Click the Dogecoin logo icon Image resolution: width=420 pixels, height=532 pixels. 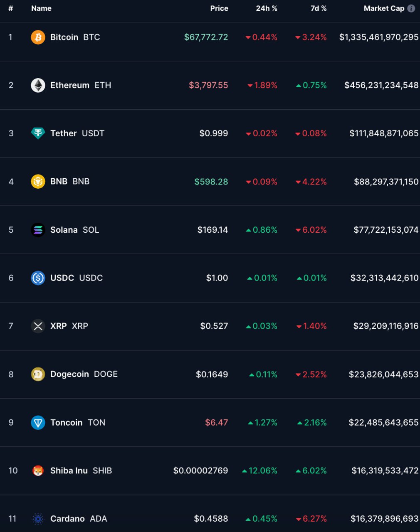[38, 374]
